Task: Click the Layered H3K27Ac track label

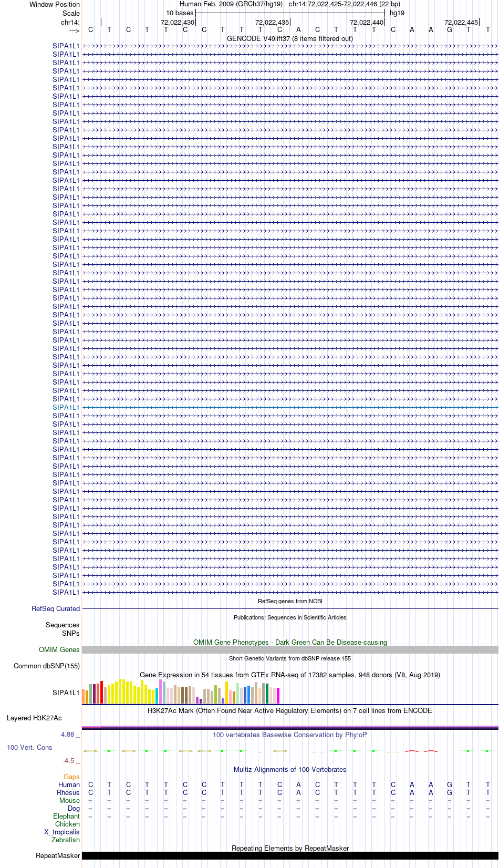Action: pyautogui.click(x=34, y=718)
